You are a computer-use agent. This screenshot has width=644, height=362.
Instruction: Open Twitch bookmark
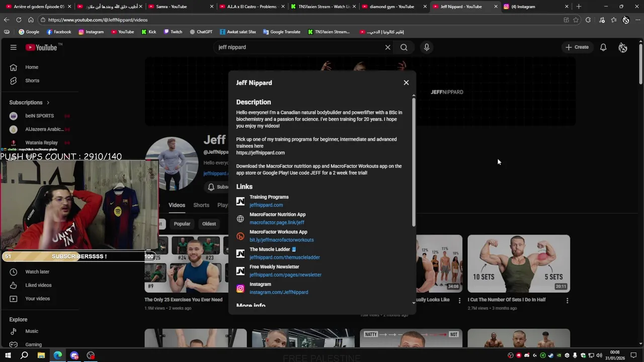coord(173,32)
